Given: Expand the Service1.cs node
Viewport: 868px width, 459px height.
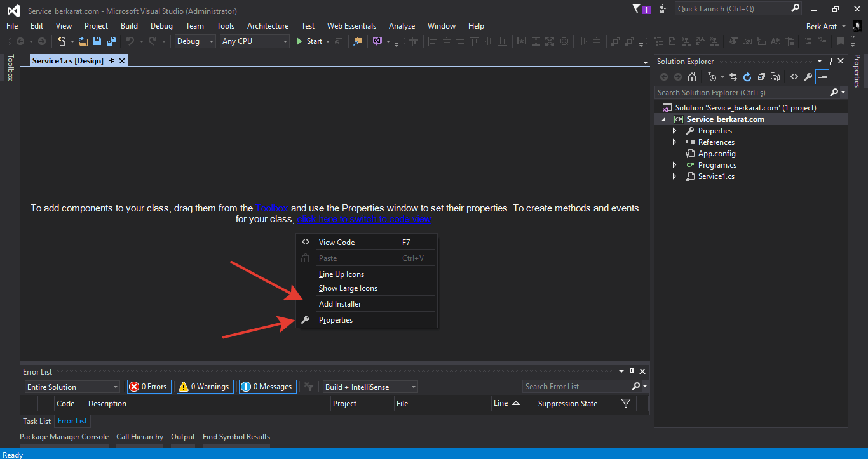Looking at the screenshot, I should (675, 176).
